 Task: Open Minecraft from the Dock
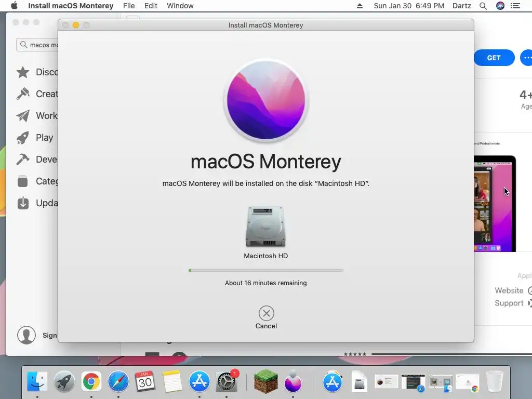click(x=265, y=381)
